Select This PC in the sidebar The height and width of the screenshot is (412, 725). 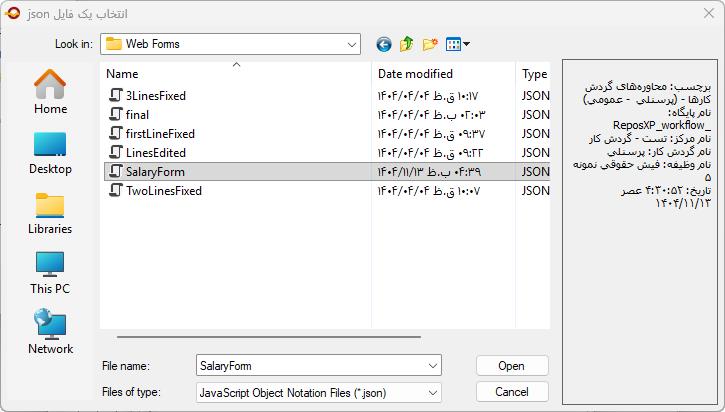click(x=50, y=272)
